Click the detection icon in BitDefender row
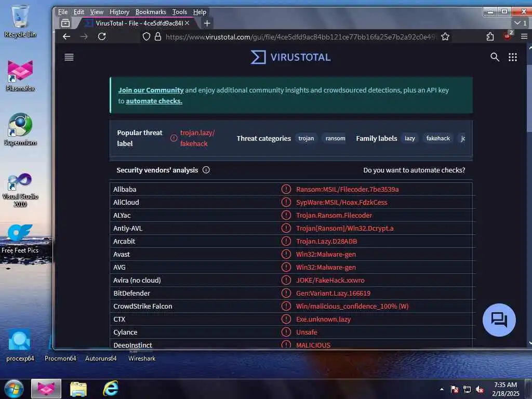 [286, 293]
